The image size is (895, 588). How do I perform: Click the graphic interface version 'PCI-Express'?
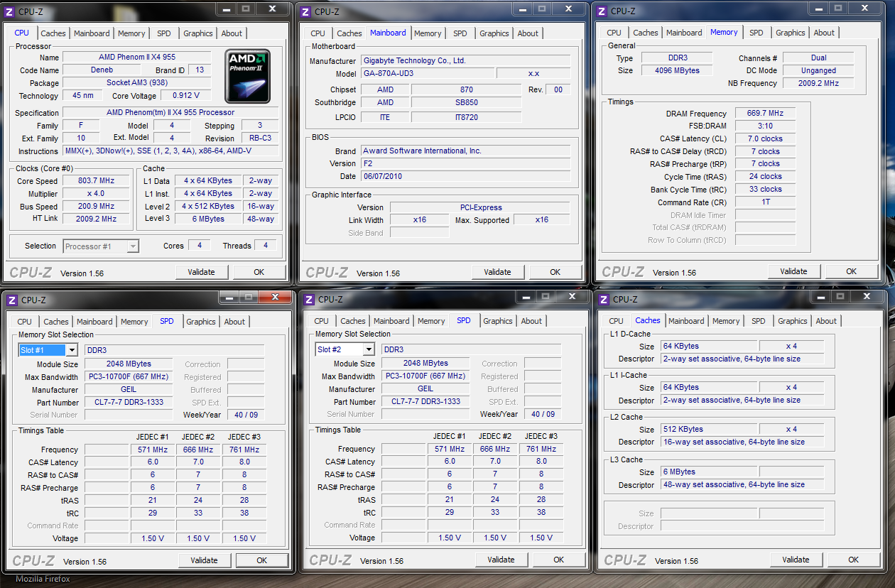480,207
